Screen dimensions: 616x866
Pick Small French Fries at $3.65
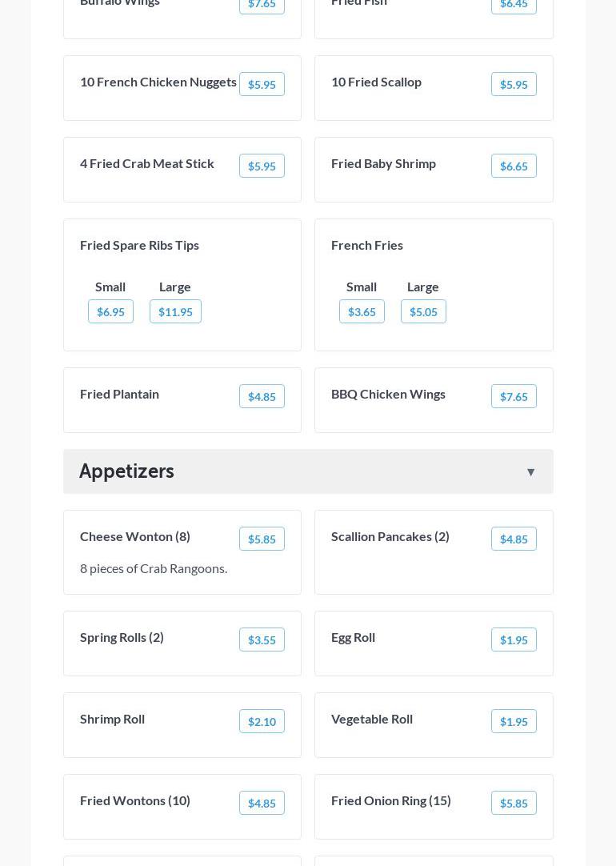click(x=362, y=312)
